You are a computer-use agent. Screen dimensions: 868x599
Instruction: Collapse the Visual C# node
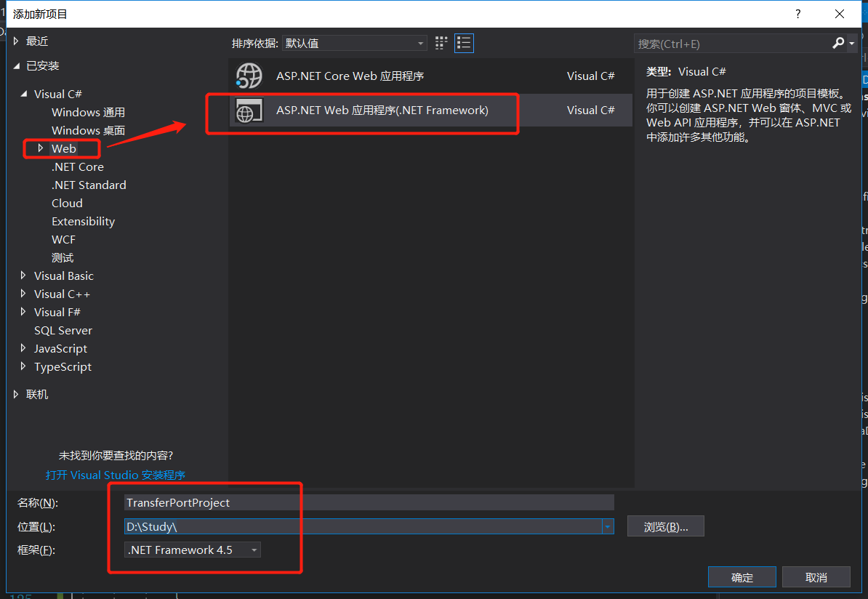(24, 94)
